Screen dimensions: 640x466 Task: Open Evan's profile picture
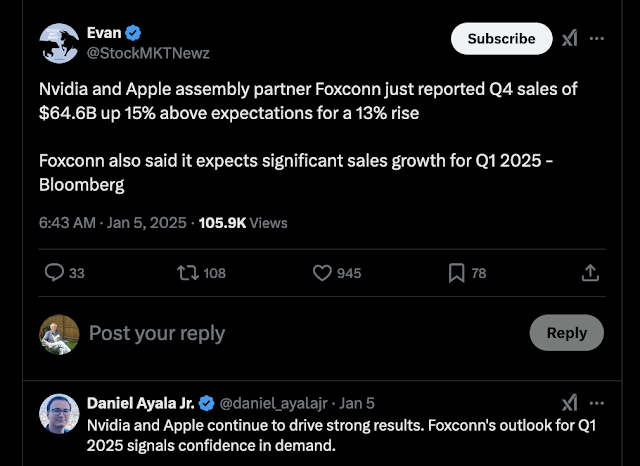59,42
